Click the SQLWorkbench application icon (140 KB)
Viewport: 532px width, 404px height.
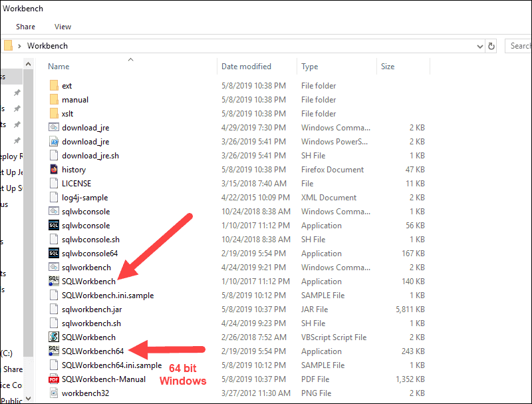(54, 281)
